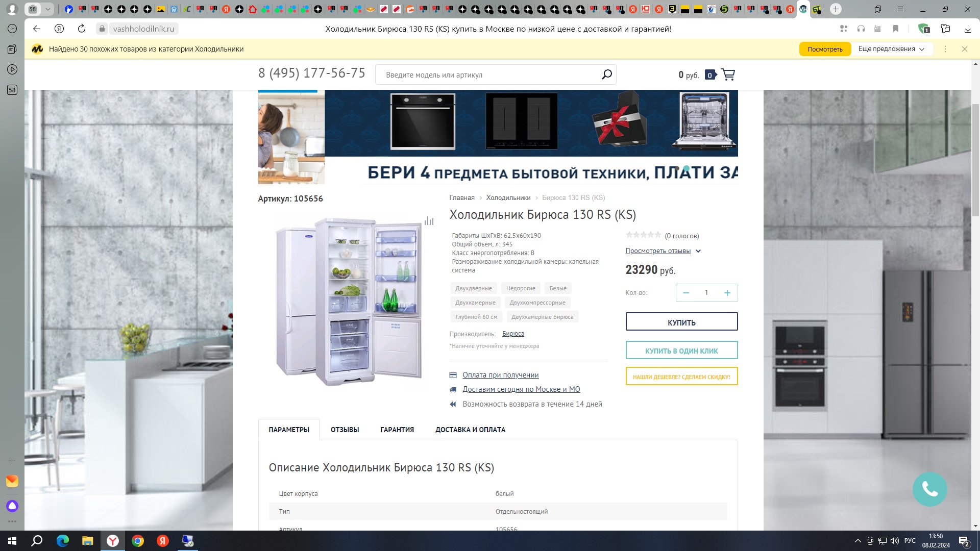The height and width of the screenshot is (551, 980).
Task: Open the mail icon in browser sidebar
Action: point(12,481)
